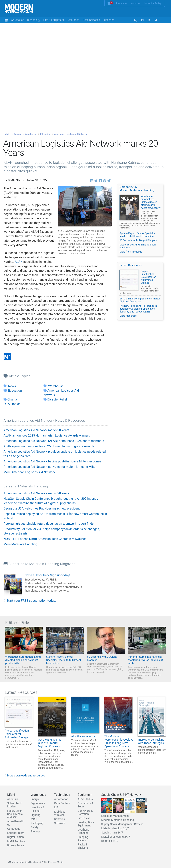Open Ergonomics footer link under Warehouse
This screenshot has height=868, width=171.
tap(38, 803)
